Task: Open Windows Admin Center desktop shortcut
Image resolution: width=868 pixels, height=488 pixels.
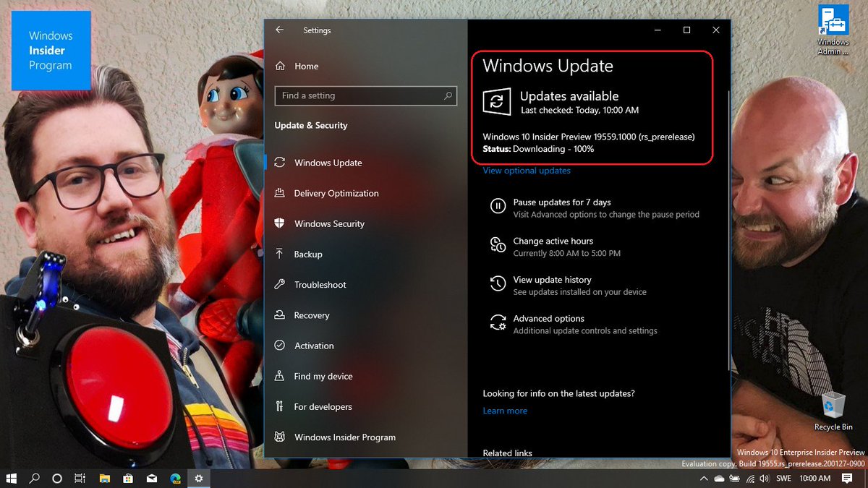Action: coord(833,30)
